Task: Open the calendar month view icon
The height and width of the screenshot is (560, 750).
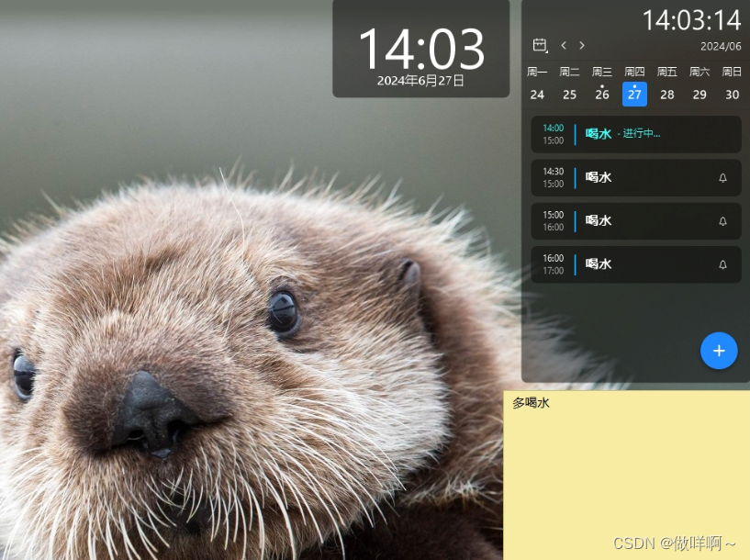Action: click(540, 45)
